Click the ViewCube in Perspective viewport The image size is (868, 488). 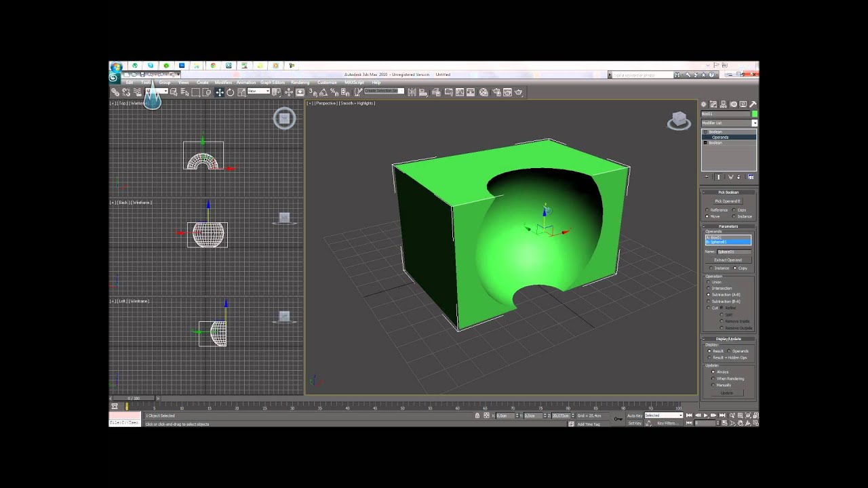click(x=679, y=121)
